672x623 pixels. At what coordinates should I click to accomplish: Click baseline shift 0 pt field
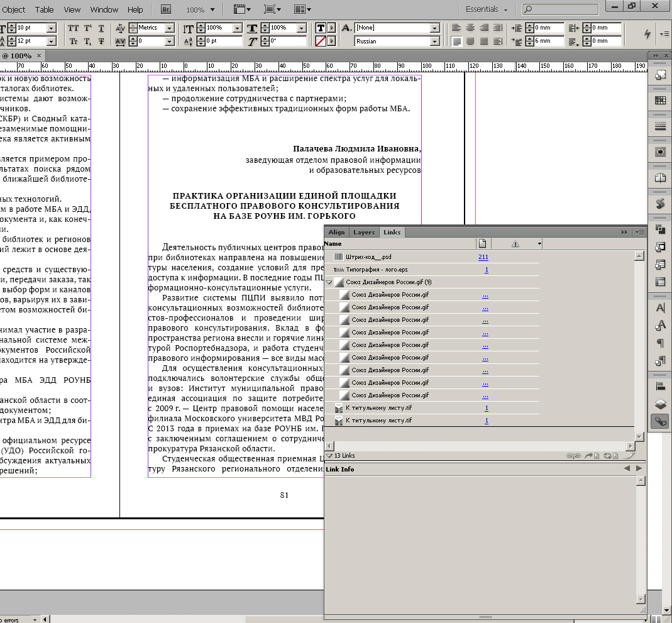tap(223, 41)
